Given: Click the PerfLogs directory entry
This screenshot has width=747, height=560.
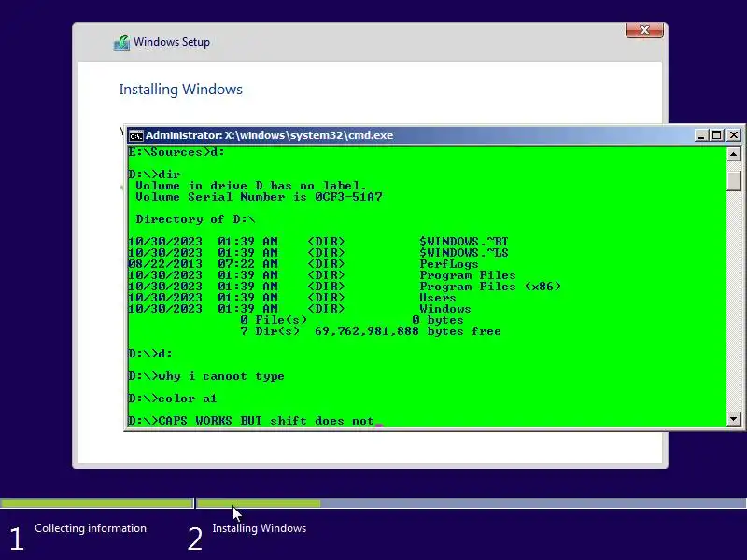Looking at the screenshot, I should click(x=448, y=264).
